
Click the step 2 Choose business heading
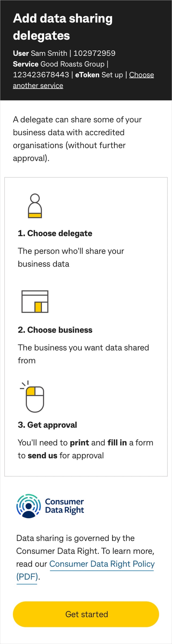55,330
